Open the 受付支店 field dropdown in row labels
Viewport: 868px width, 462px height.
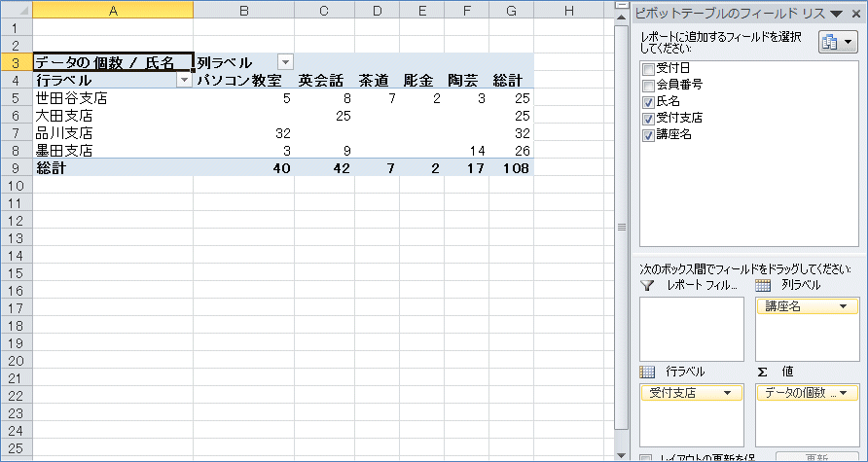pyautogui.click(x=726, y=393)
